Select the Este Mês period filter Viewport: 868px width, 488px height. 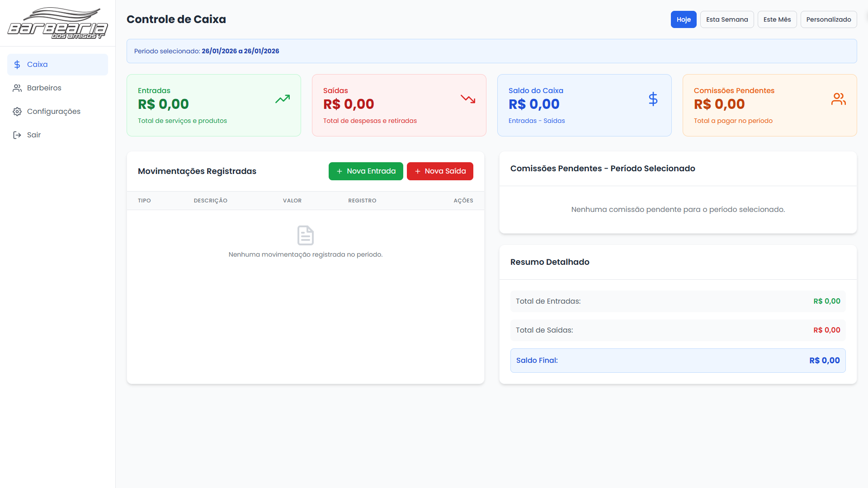[777, 19]
